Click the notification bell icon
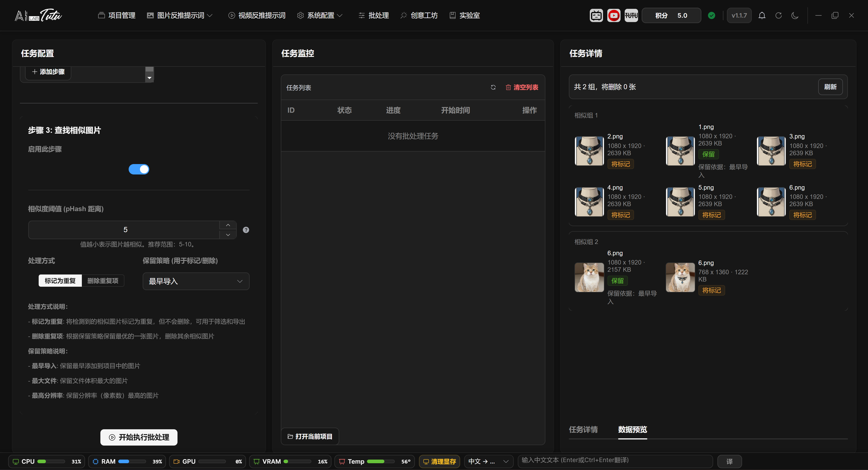Viewport: 868px width, 470px height. [x=762, y=16]
